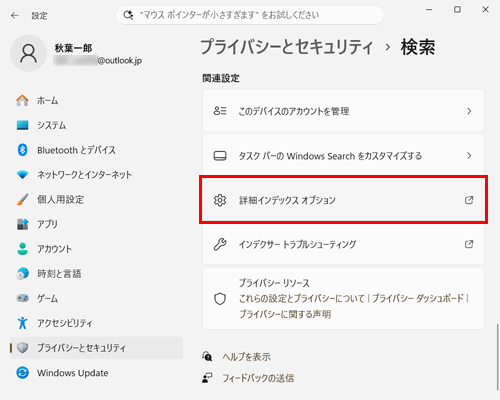
Task: Expand タスク バーの Windows Search chevron
Action: click(x=469, y=156)
